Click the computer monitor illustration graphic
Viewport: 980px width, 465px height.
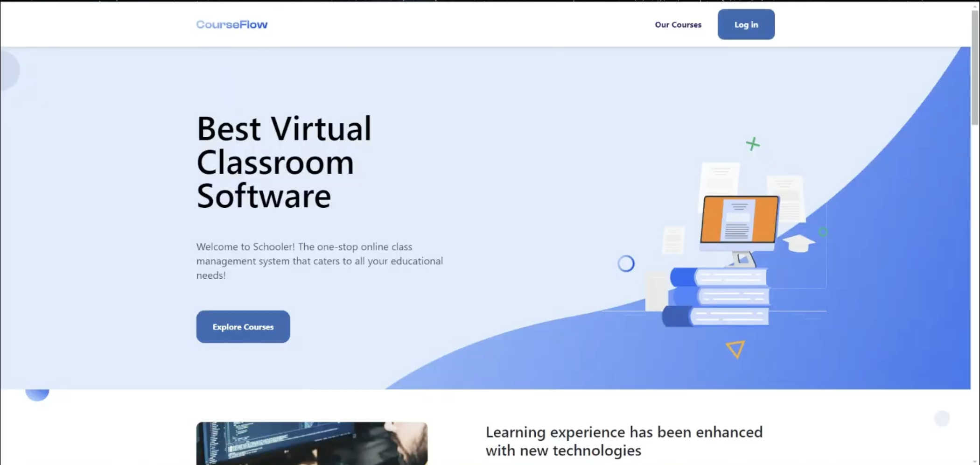(x=739, y=219)
